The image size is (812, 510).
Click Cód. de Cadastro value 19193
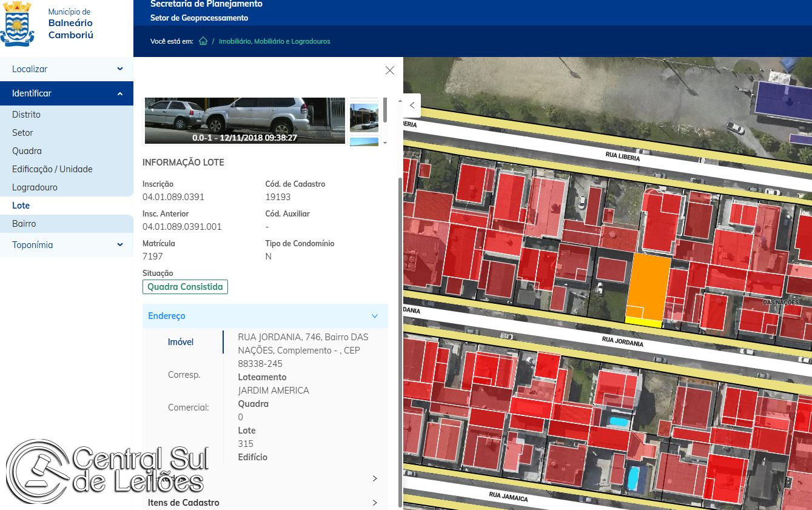(278, 197)
